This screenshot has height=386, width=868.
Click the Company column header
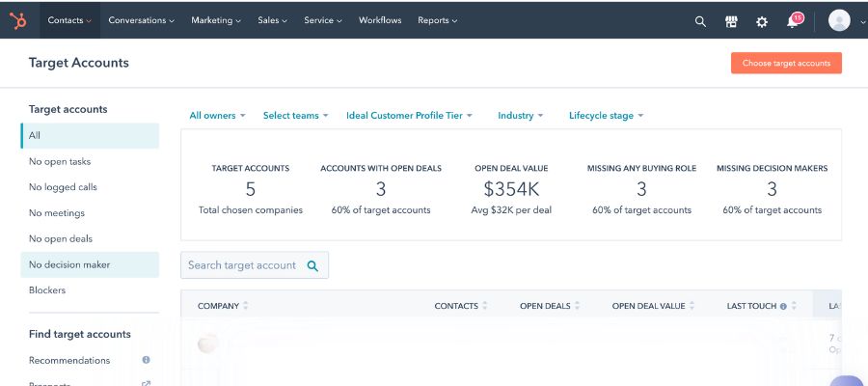point(218,306)
